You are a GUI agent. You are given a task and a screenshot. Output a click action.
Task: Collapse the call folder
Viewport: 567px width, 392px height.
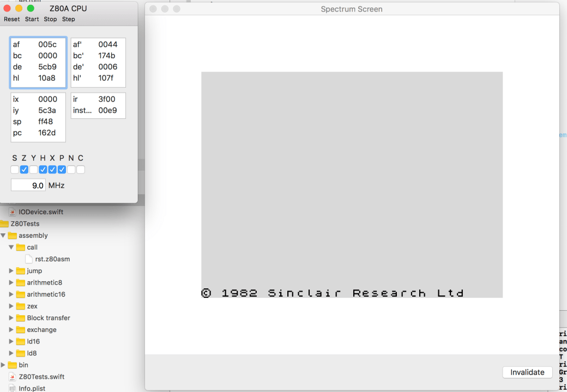tap(11, 247)
